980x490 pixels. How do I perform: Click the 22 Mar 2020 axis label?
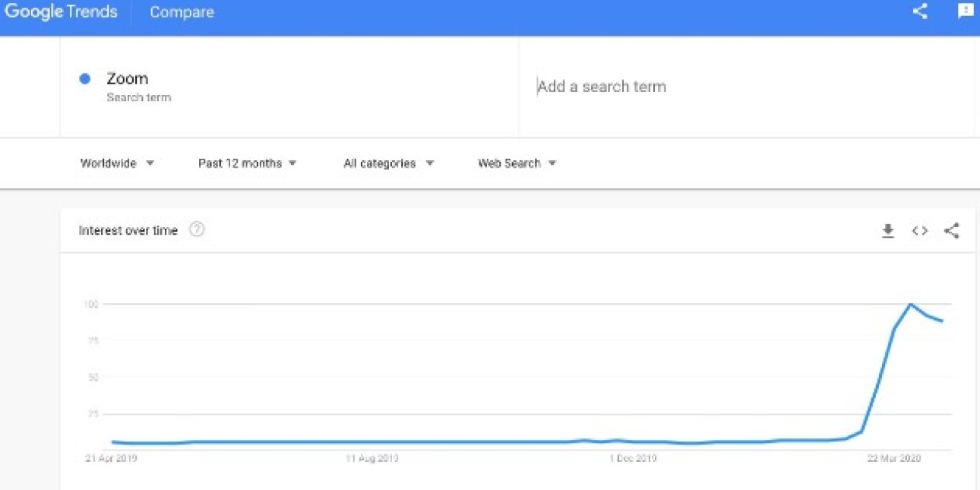coord(894,459)
